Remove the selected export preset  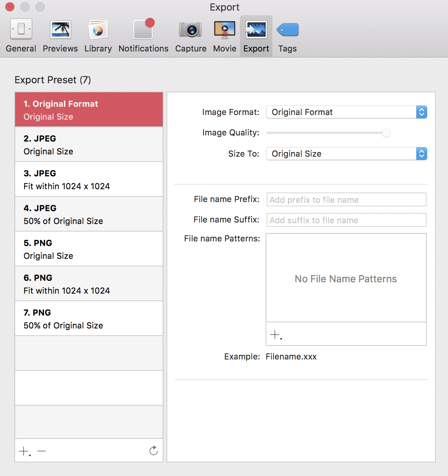click(42, 451)
